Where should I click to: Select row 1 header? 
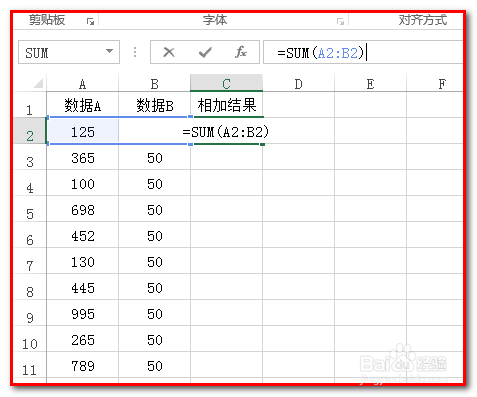[x=30, y=105]
